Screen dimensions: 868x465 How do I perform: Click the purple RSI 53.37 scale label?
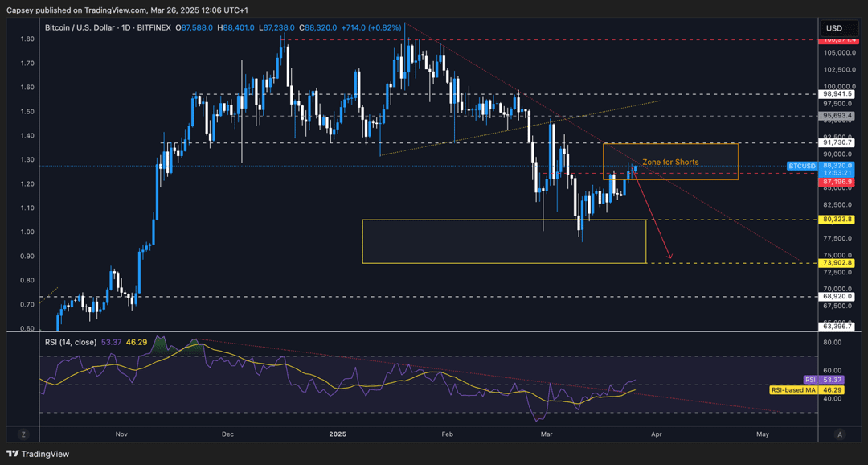tap(823, 381)
